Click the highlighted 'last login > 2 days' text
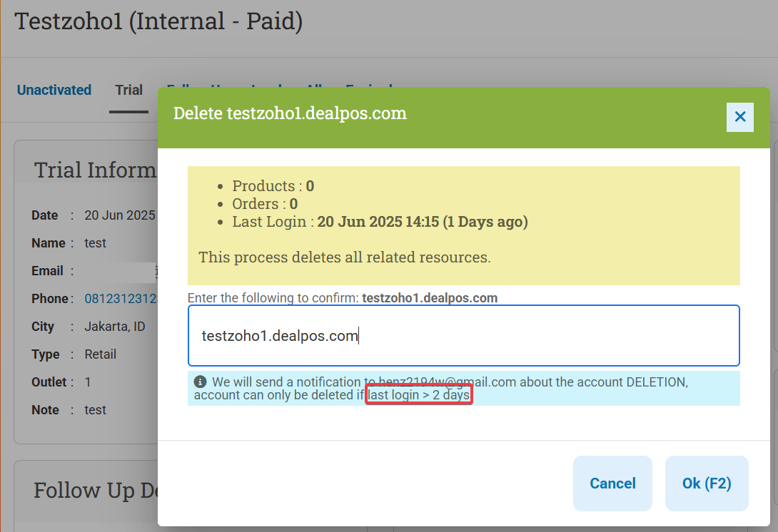Image resolution: width=778 pixels, height=532 pixels. (x=419, y=394)
